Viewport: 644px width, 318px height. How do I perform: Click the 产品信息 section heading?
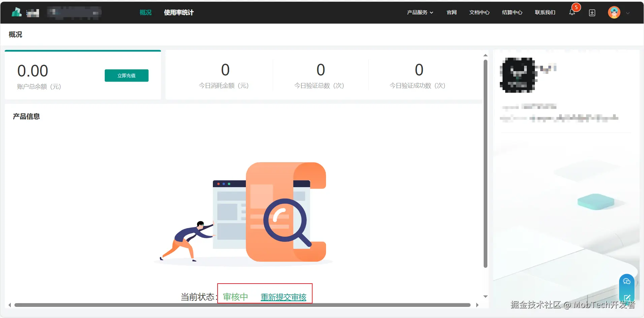coord(26,116)
